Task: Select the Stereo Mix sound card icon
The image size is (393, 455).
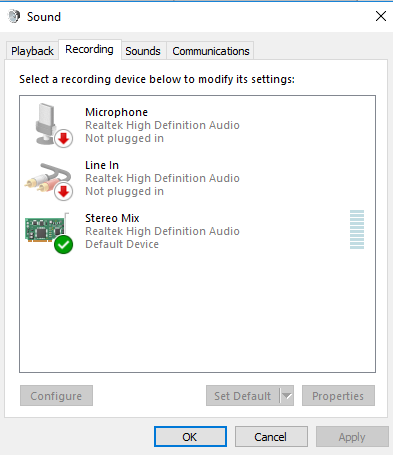Action: [x=49, y=232]
